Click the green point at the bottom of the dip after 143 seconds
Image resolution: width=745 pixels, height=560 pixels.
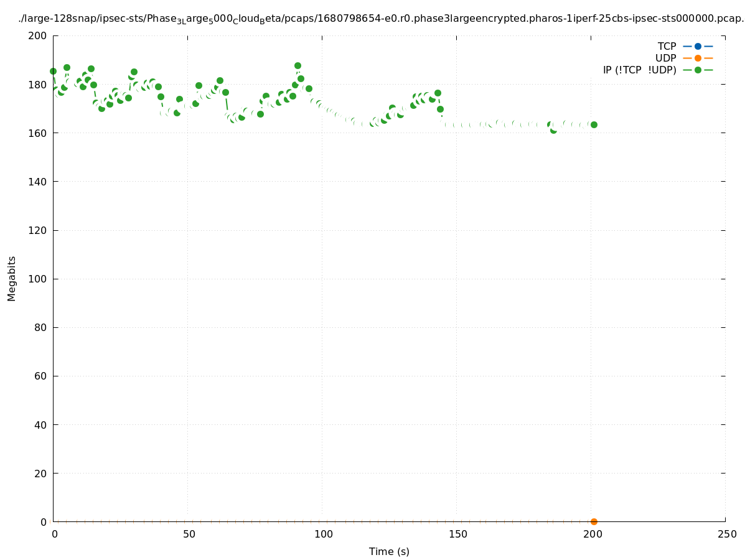tap(440, 109)
